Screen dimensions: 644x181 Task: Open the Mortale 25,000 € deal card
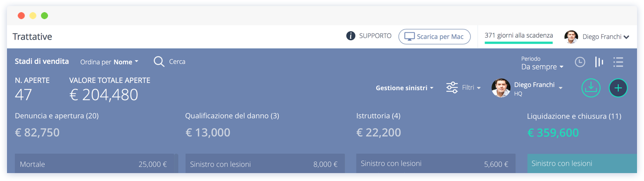pyautogui.click(x=95, y=164)
